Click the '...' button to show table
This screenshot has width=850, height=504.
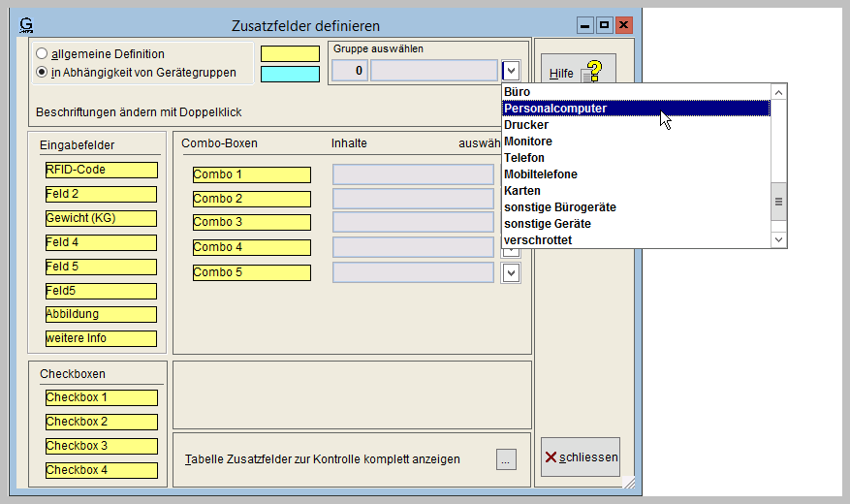click(x=506, y=460)
